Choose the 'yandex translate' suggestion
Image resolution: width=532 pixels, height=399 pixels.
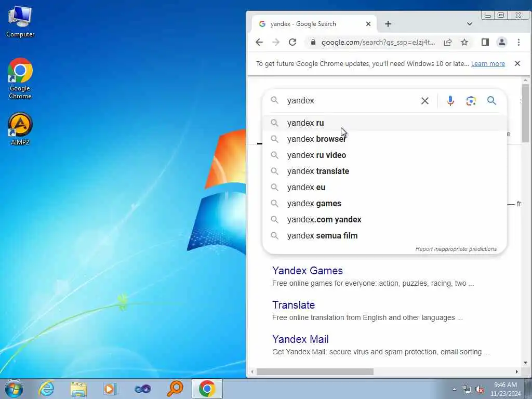[x=385, y=171]
